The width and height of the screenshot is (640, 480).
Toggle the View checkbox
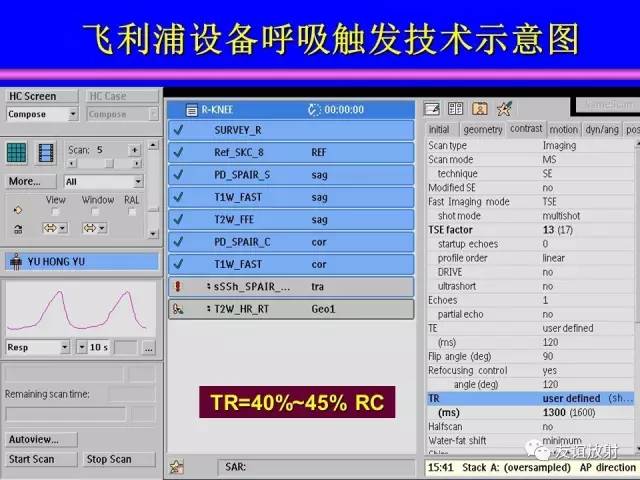click(x=56, y=212)
